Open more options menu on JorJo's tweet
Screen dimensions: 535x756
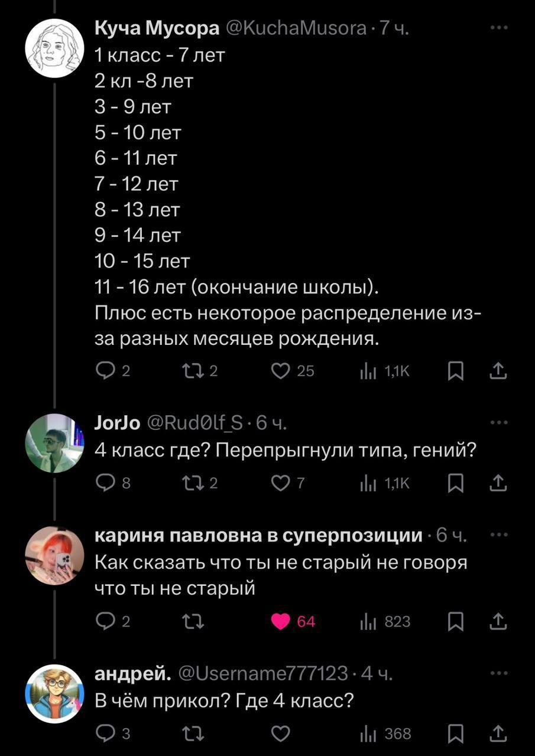coord(499,422)
